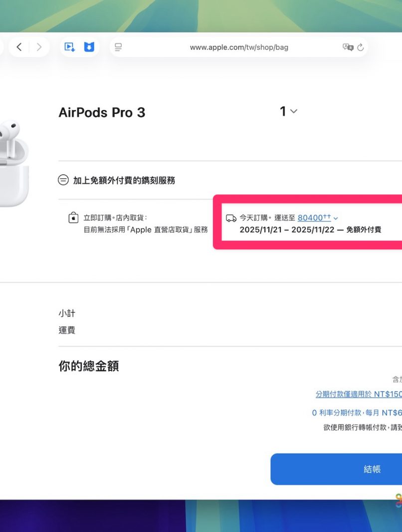Open the page reader menu icon
This screenshot has width=402, height=532.
[118, 47]
